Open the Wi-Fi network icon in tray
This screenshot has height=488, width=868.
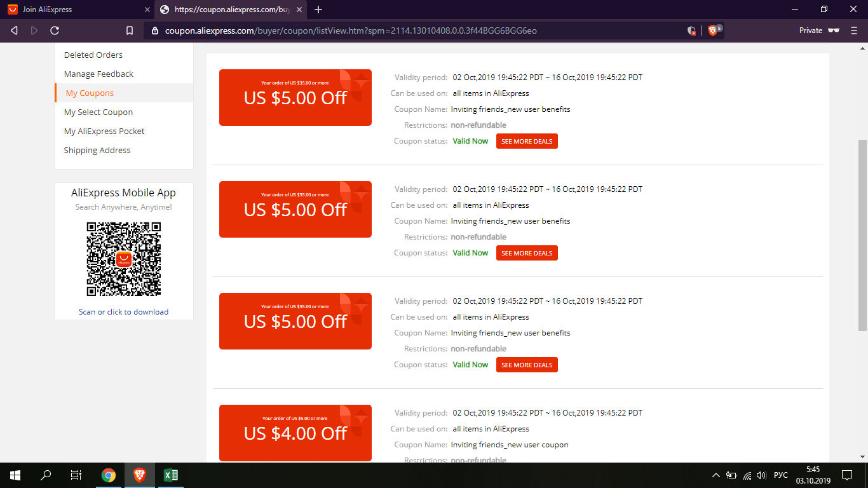coord(747,475)
